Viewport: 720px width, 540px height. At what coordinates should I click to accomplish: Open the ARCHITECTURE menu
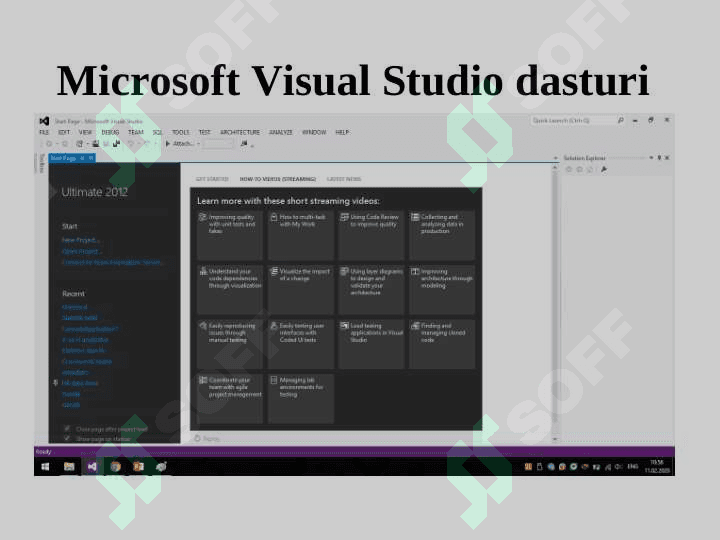240,132
